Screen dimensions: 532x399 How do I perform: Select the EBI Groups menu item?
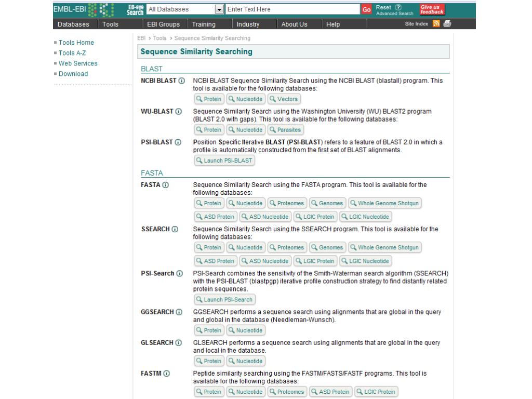pyautogui.click(x=164, y=24)
